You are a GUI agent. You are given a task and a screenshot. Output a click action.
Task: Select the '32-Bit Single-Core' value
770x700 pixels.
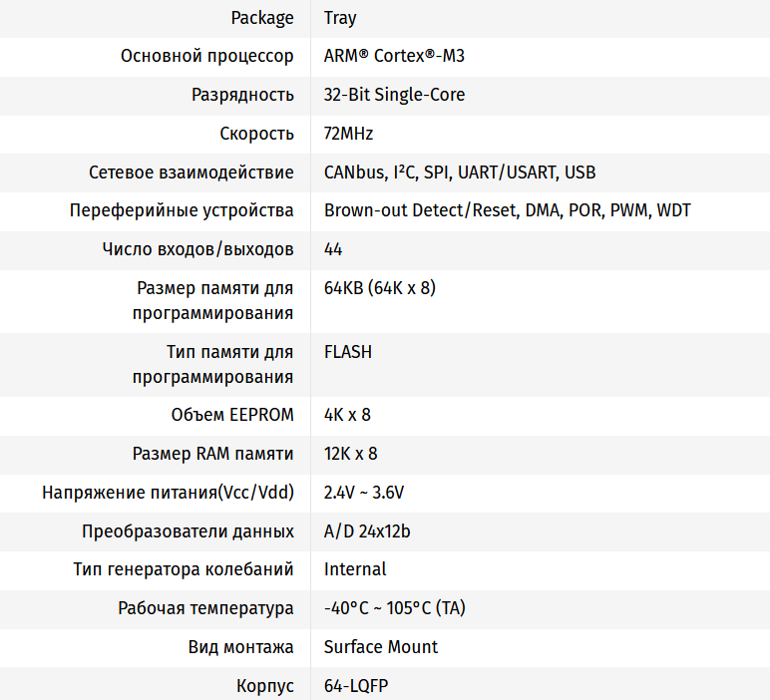[x=394, y=95]
